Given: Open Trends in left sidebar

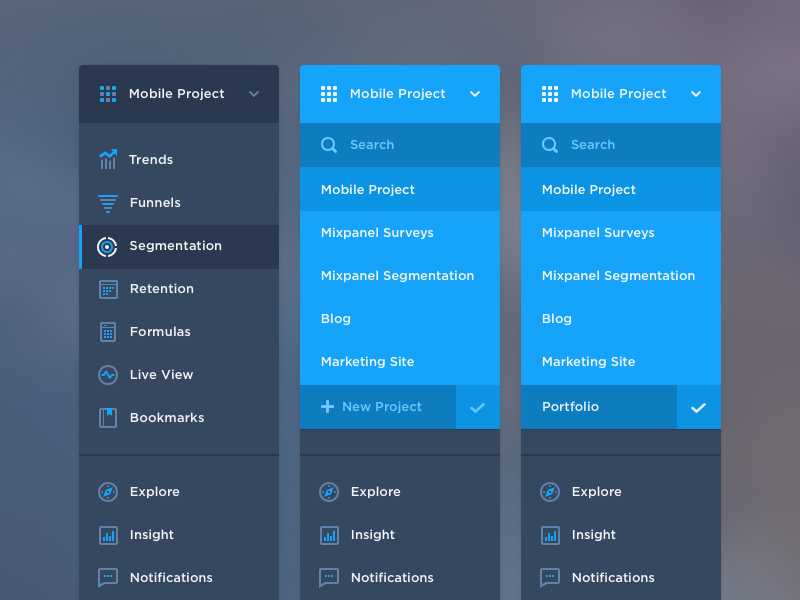Looking at the screenshot, I should coord(179,160).
